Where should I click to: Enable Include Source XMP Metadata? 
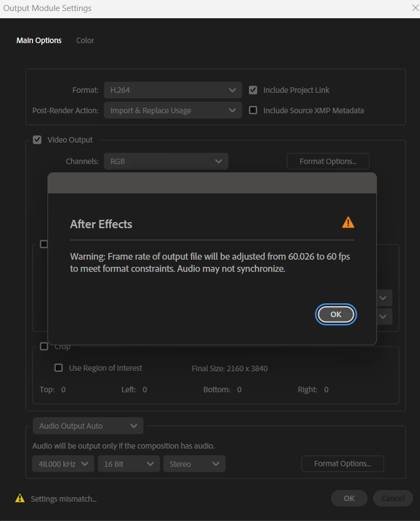(x=253, y=110)
